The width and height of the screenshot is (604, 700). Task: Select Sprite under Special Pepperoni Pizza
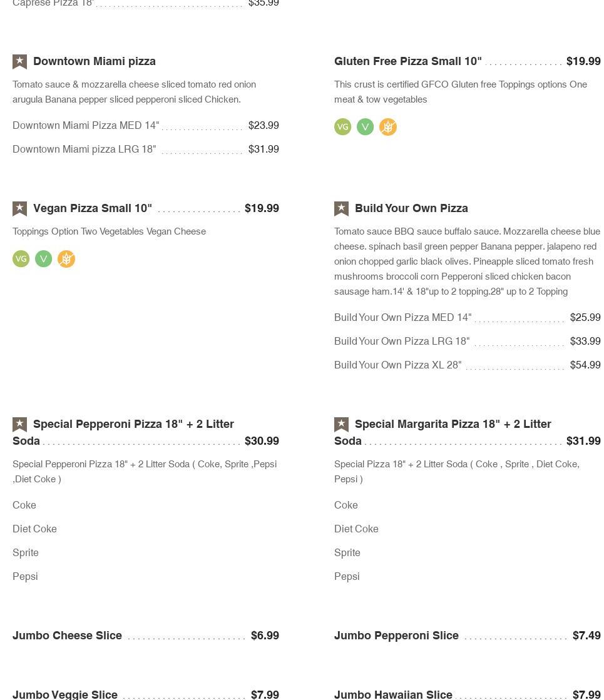pyautogui.click(x=26, y=553)
